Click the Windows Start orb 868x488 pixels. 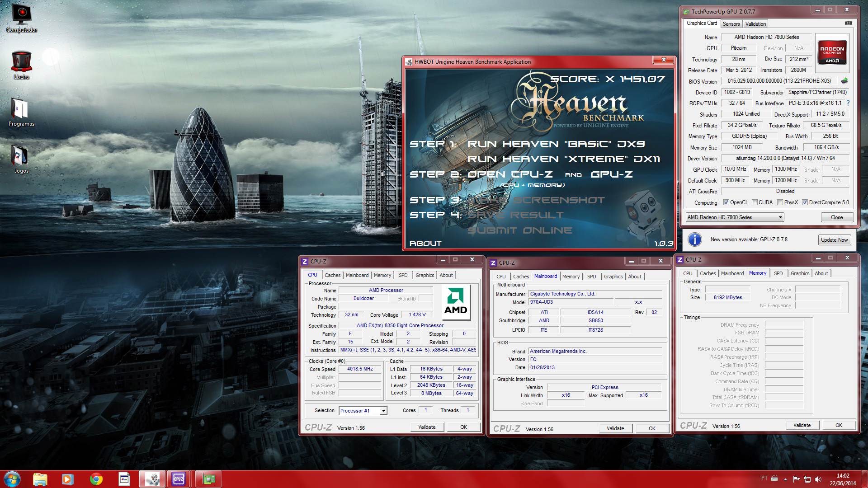pyautogui.click(x=12, y=479)
